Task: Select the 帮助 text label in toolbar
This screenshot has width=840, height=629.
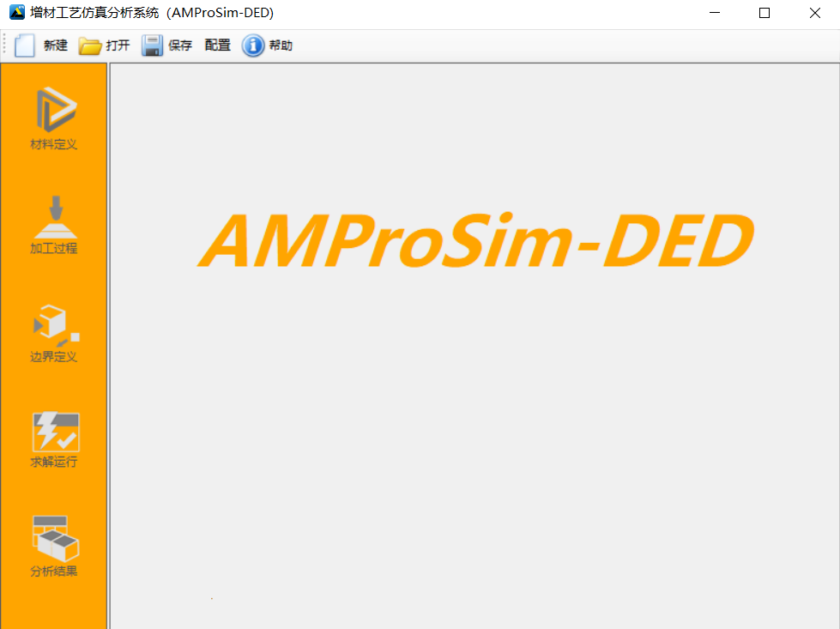Action: click(x=281, y=45)
